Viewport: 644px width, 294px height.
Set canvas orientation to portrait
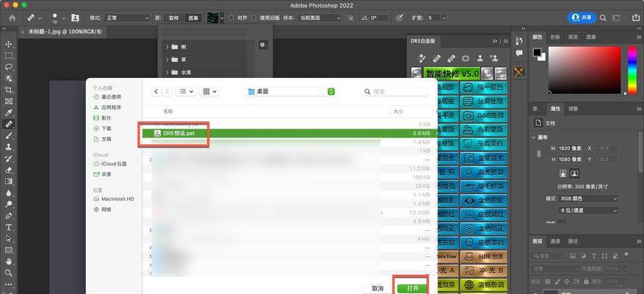click(563, 173)
